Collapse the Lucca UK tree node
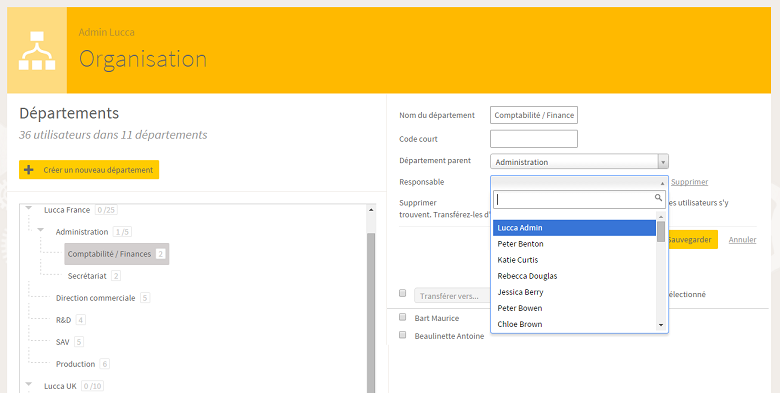Screen dimensions: 780x393 click(x=29, y=384)
